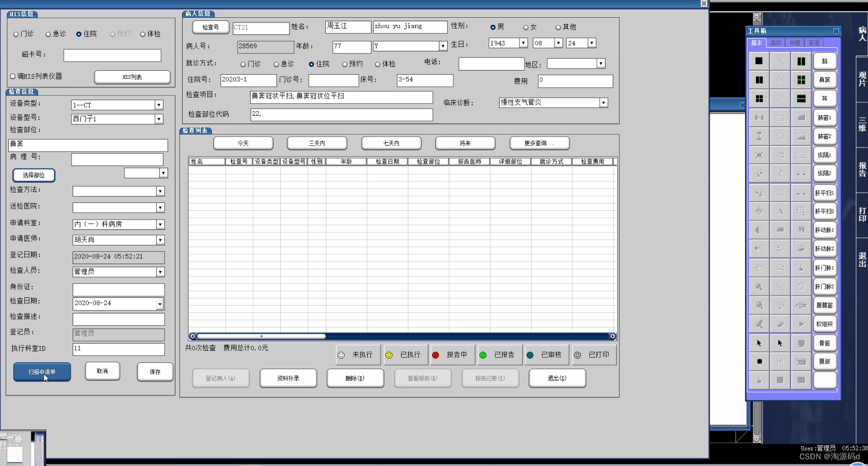This screenshot has width=868, height=466.
Task: Click the exam list horizontal scrollbar thumb
Action: (261, 336)
